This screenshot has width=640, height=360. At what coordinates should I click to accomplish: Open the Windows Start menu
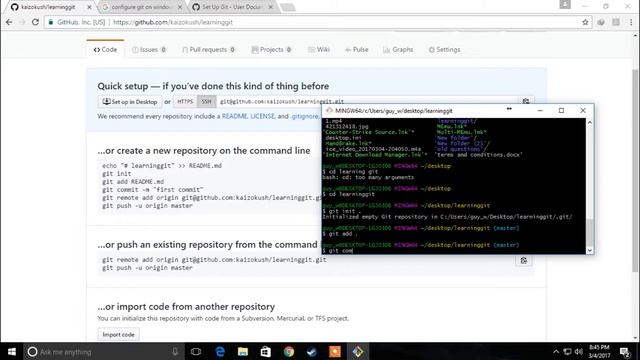(11, 351)
